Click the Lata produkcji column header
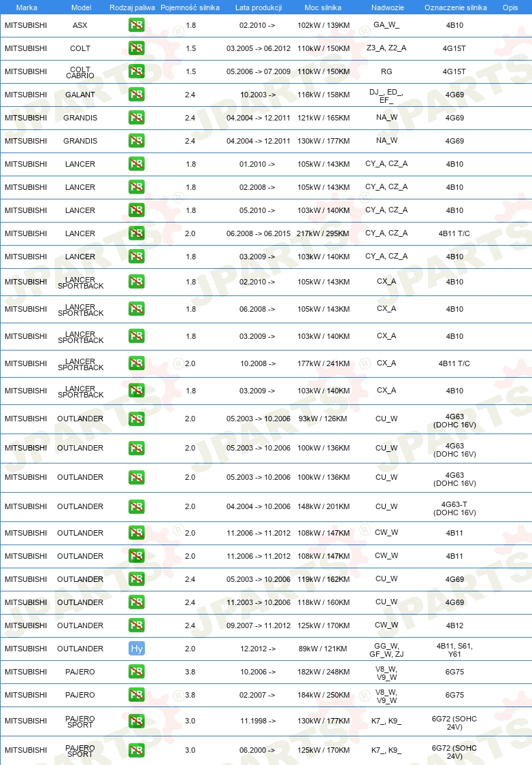Viewport: 532px width, 765px height. pos(259,7)
